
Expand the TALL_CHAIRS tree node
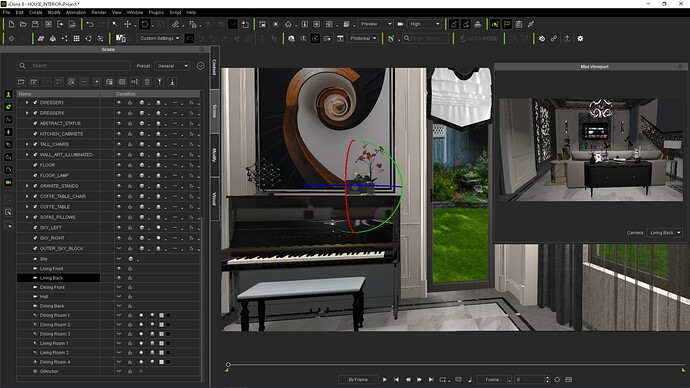coord(27,144)
